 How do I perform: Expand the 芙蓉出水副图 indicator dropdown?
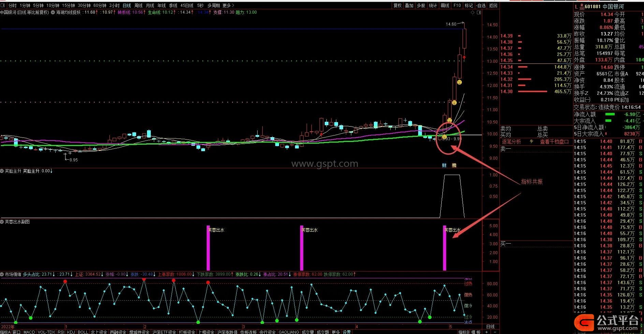pyautogui.click(x=2, y=222)
